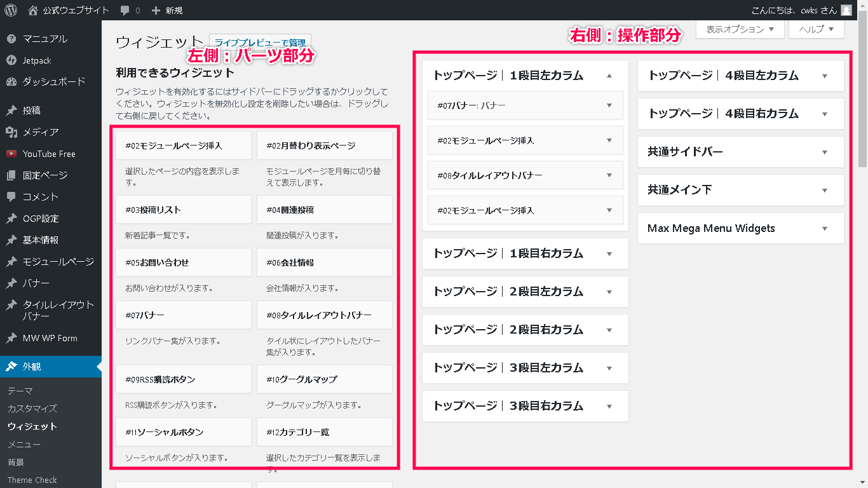868x488 pixels.
Task: Click the home icon beside 公式ウェブサイト
Action: click(x=33, y=10)
